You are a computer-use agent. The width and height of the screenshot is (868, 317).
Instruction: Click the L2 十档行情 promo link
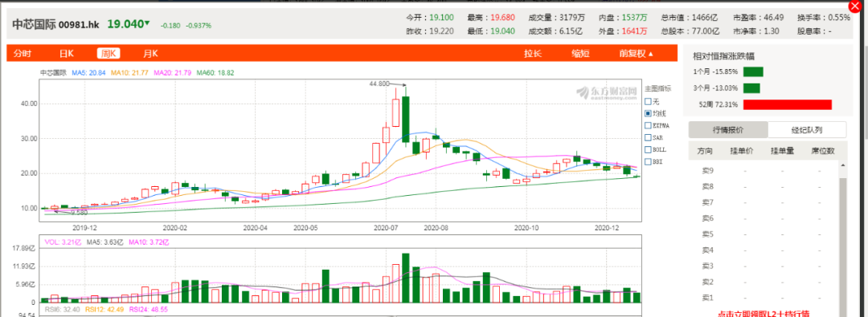(763, 313)
